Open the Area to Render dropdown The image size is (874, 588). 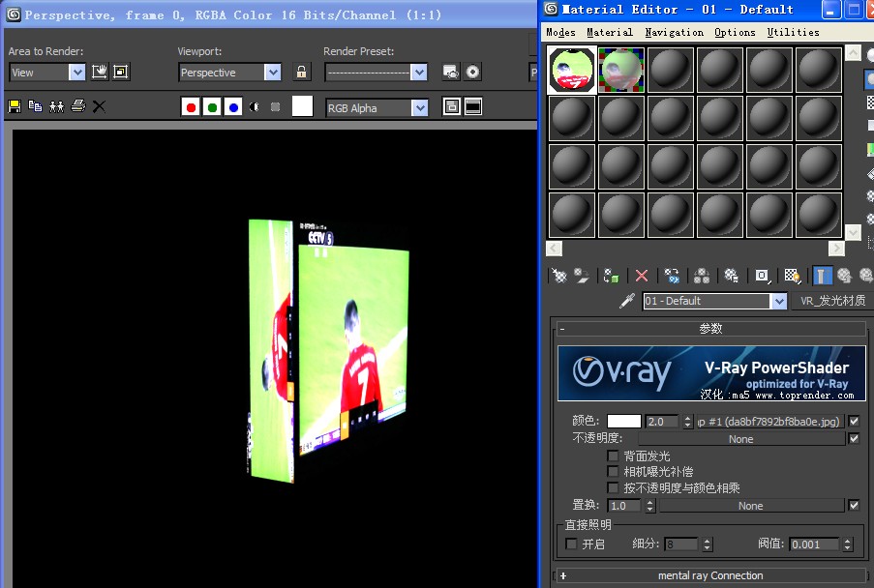[x=76, y=73]
